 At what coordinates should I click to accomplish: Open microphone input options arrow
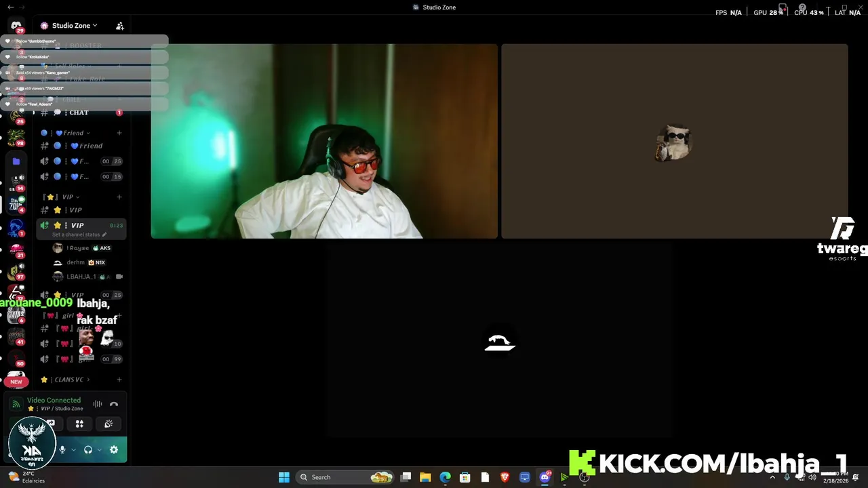[x=73, y=449]
